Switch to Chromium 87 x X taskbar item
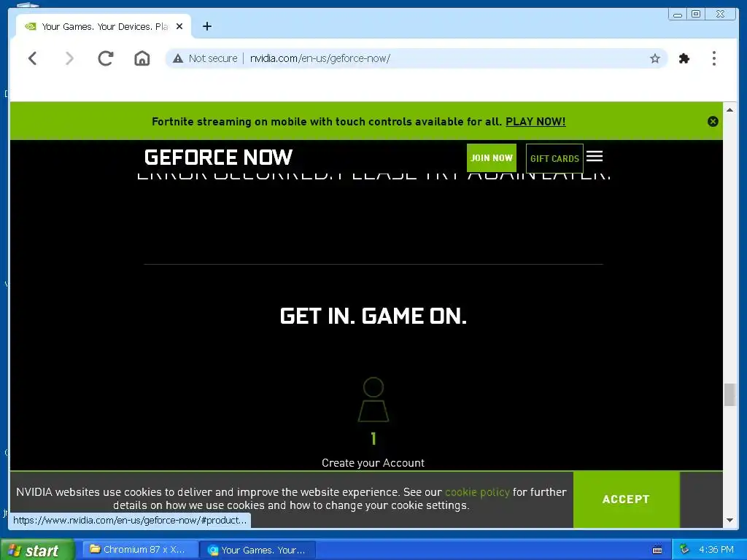Screen dimensions: 747x560 tap(140, 550)
